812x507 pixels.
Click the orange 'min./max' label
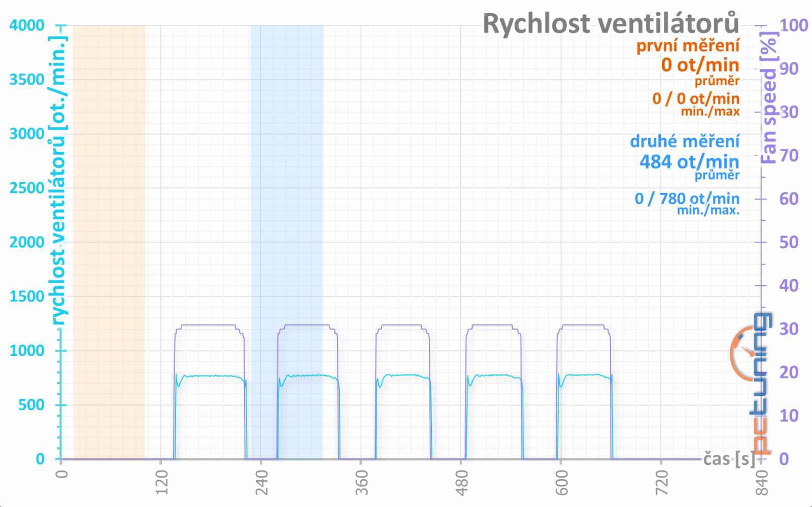[x=710, y=111]
